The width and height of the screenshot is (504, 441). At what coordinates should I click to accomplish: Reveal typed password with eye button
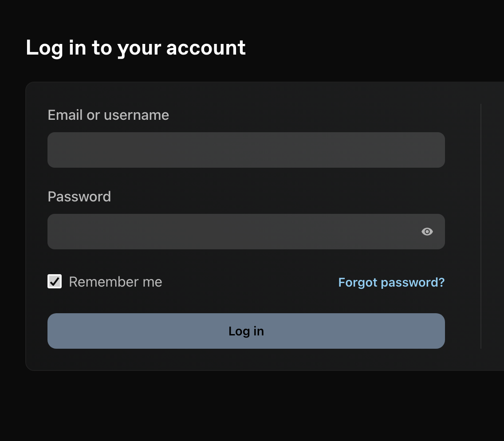427,232
